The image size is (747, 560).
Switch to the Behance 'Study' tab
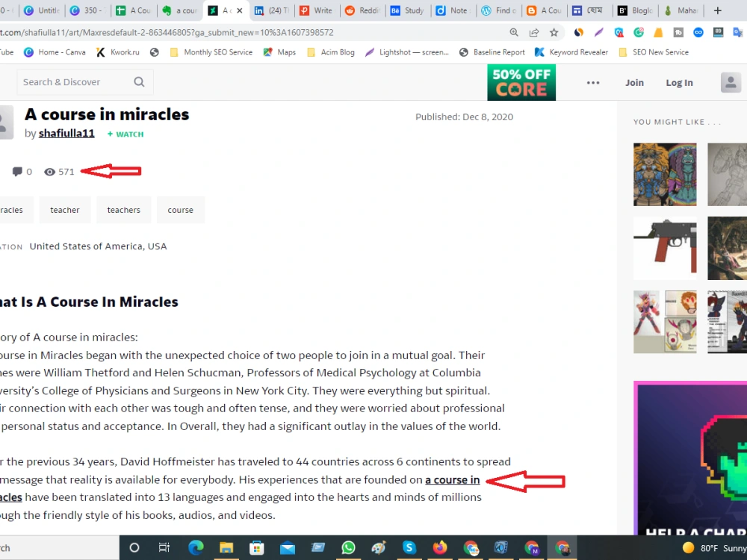click(409, 10)
